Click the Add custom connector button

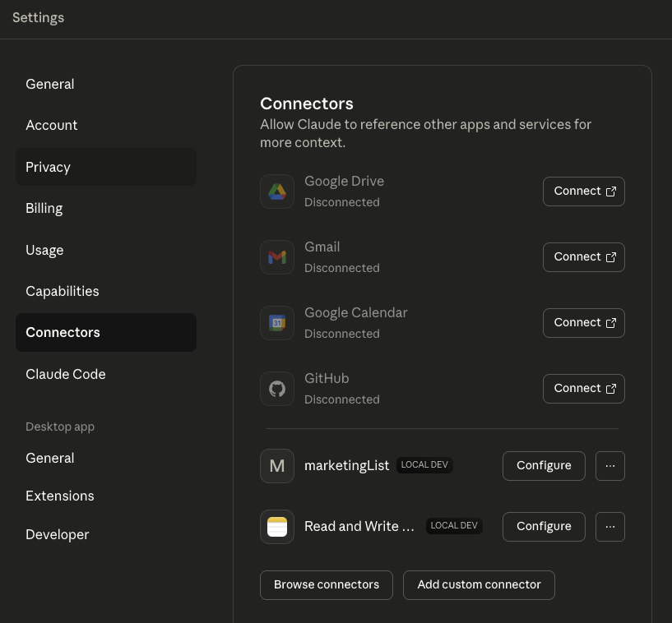(x=479, y=584)
